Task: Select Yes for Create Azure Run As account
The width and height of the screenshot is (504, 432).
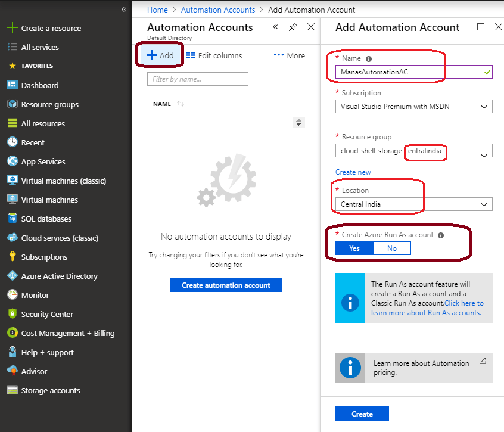Action: point(354,248)
